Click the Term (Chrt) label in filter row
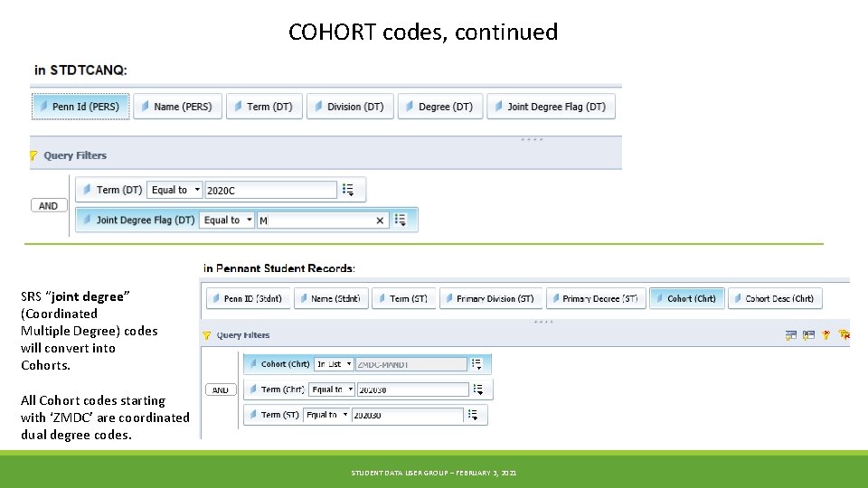868x488 pixels. [282, 389]
